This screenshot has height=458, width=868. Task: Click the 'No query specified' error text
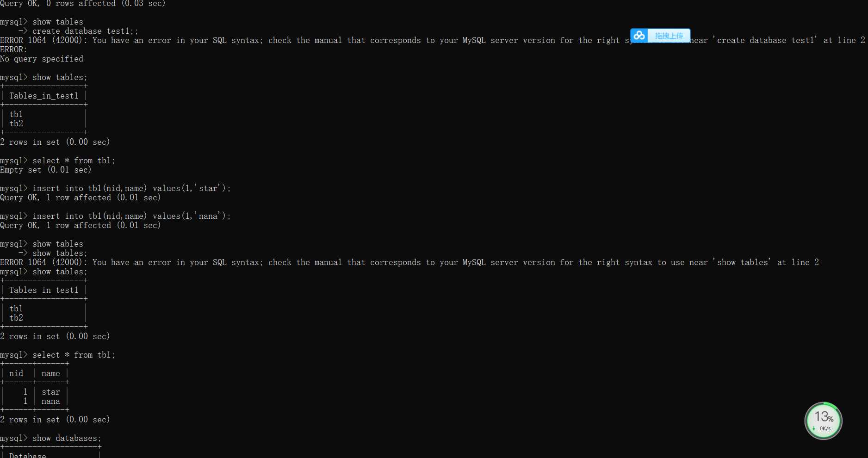[x=42, y=59]
